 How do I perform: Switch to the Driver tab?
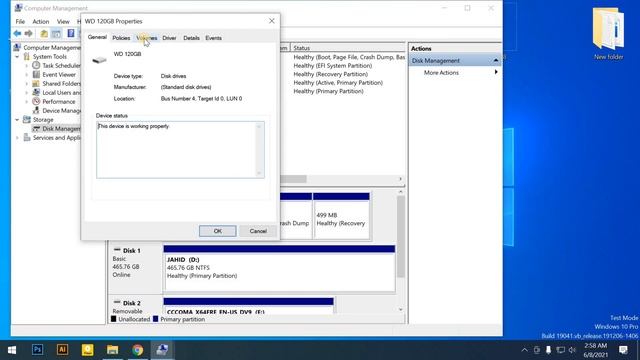pyautogui.click(x=169, y=38)
